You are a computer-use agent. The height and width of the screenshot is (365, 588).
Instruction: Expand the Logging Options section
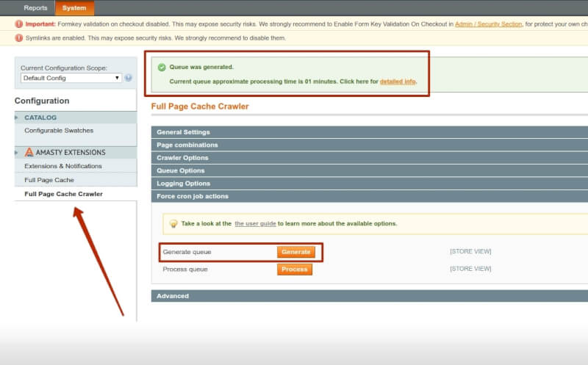tap(183, 184)
